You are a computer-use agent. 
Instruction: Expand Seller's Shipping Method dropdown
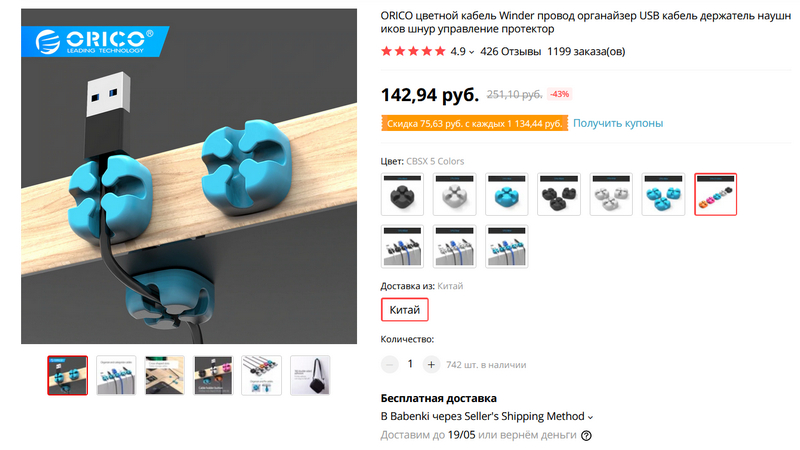(590, 417)
